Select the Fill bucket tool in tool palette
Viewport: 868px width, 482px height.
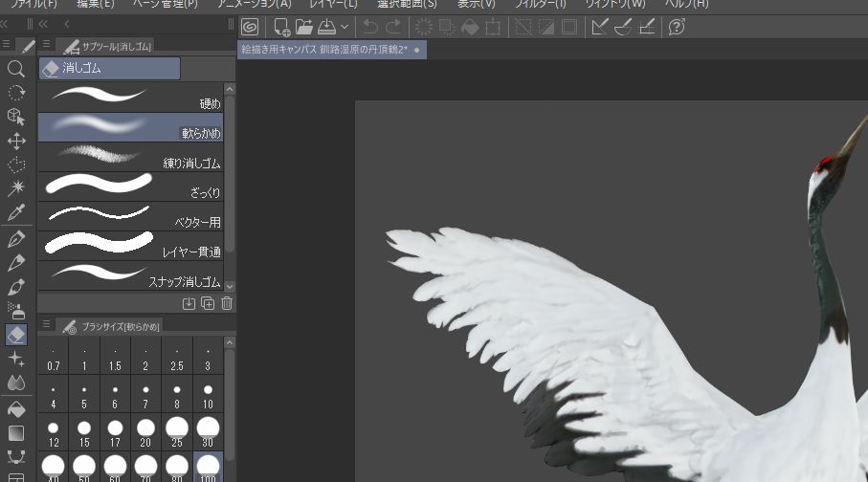16,409
